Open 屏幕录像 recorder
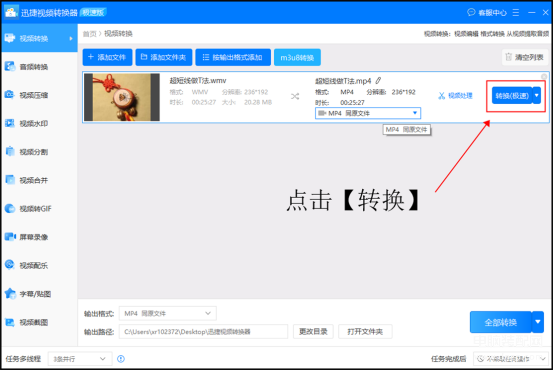Image resolution: width=553 pixels, height=370 pixels. point(26,237)
